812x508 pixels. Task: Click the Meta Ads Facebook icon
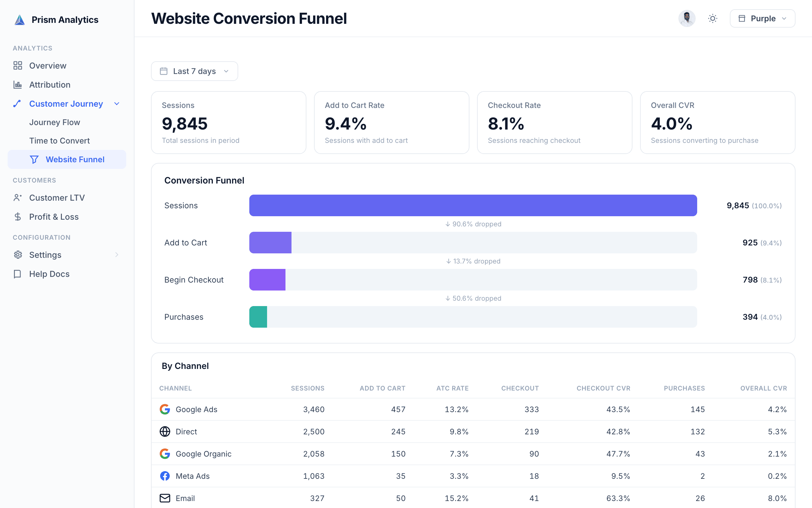tap(165, 476)
